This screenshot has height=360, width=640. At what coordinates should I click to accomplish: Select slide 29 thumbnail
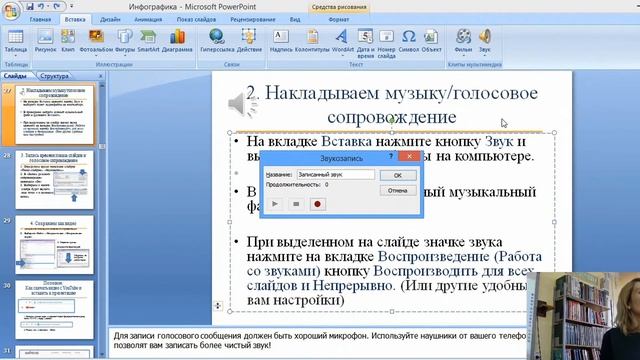tap(54, 245)
